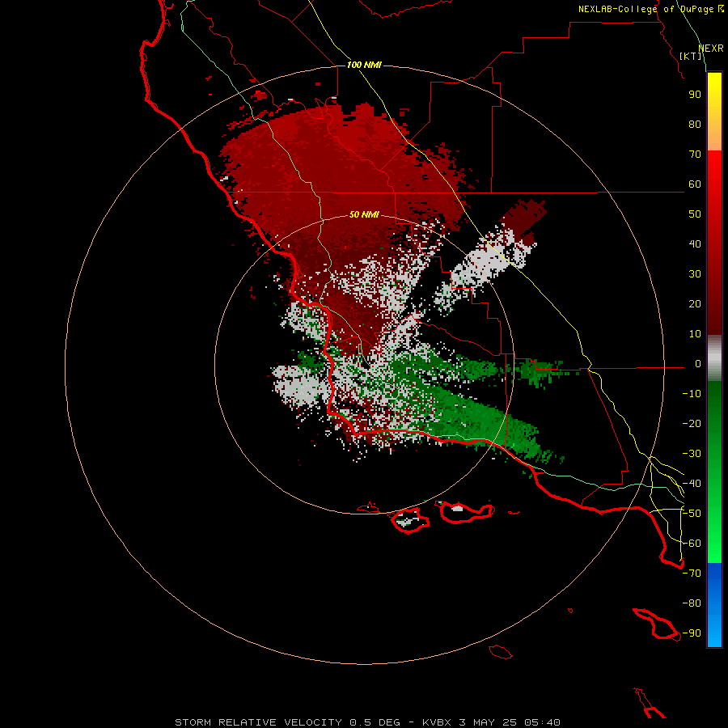This screenshot has height=728, width=728.
Task: Click the positive 10 scale label
Action: pyautogui.click(x=695, y=334)
